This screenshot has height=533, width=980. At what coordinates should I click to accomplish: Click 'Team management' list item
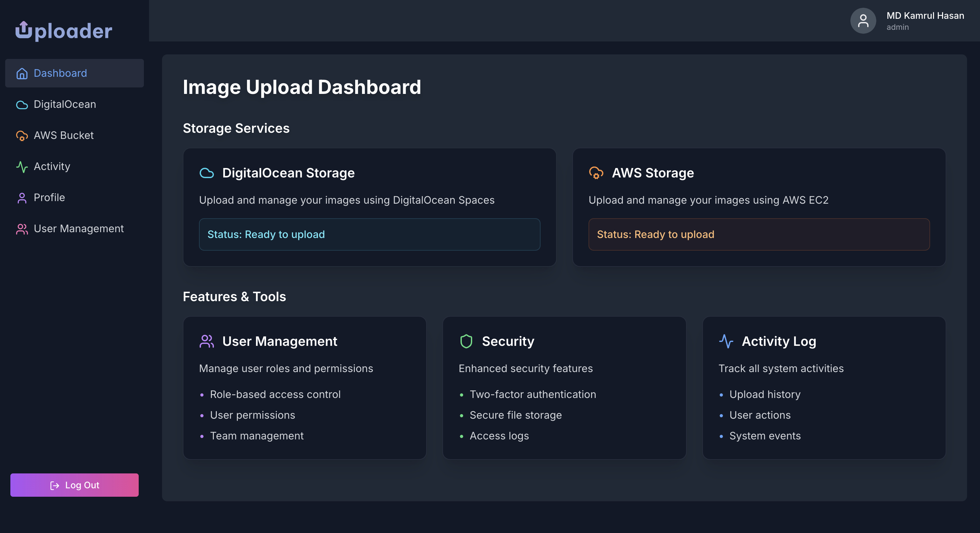point(256,436)
